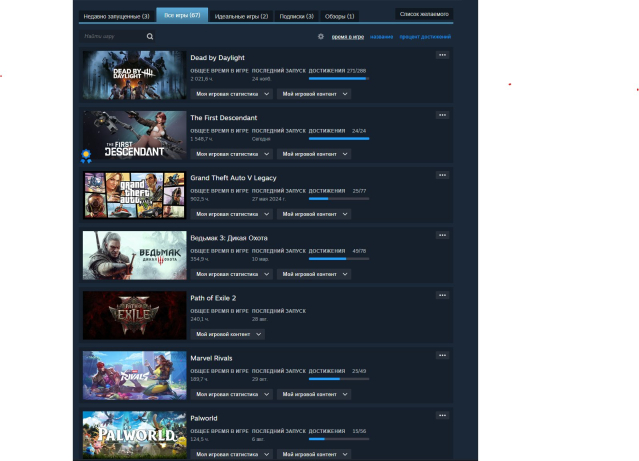
Task: Expand Ведьмак 3 'Моя игровая статистика' dropdown
Action: [231, 274]
